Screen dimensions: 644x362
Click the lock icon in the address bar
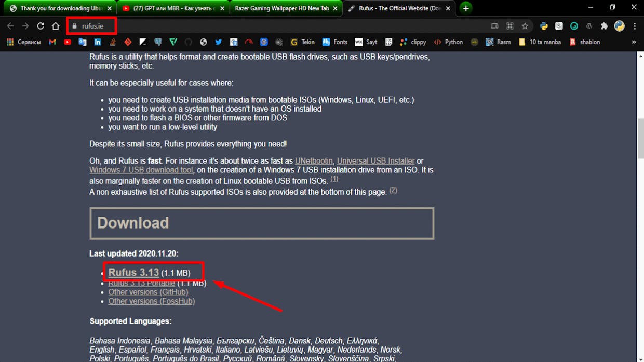[75, 26]
